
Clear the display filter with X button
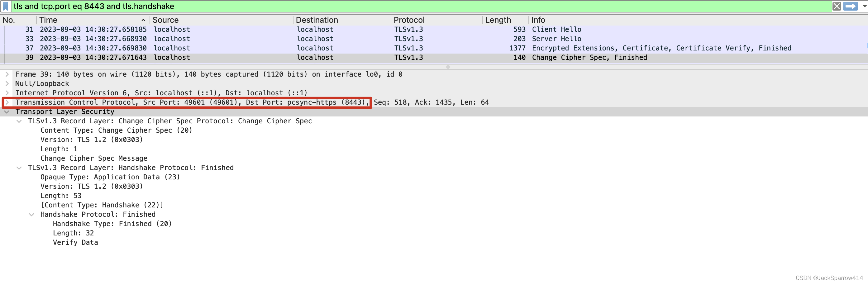click(837, 7)
